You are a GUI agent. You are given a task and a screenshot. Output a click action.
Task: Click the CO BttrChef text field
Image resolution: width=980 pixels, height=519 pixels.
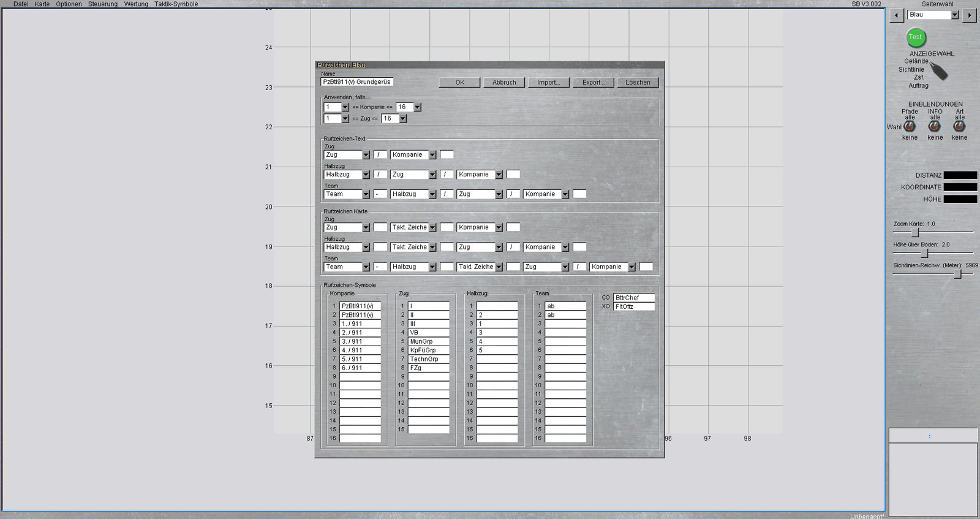[633, 298]
